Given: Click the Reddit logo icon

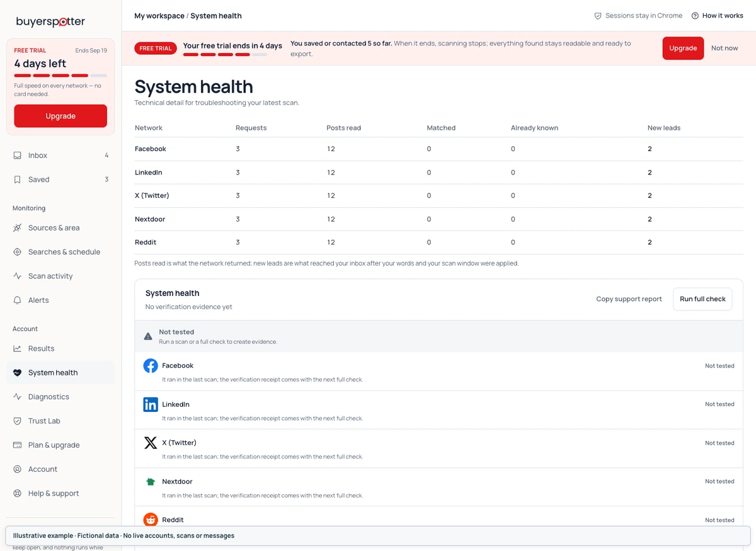Looking at the screenshot, I should [151, 520].
